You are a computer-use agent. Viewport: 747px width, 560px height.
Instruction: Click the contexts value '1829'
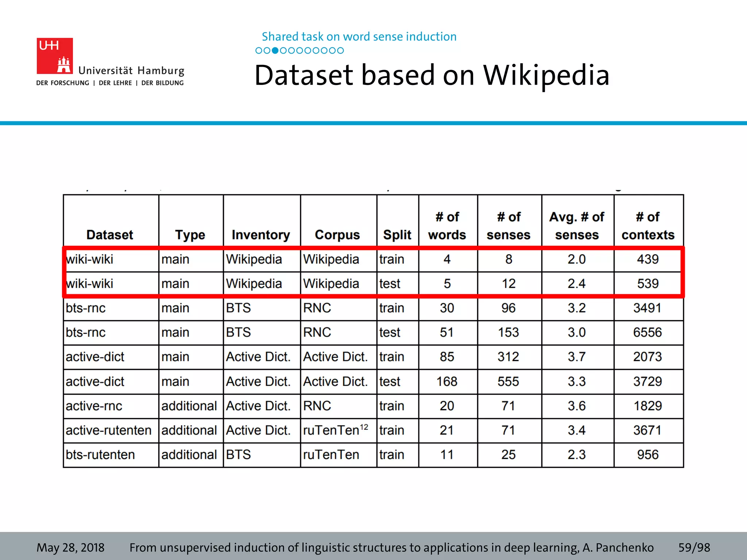pyautogui.click(x=647, y=406)
